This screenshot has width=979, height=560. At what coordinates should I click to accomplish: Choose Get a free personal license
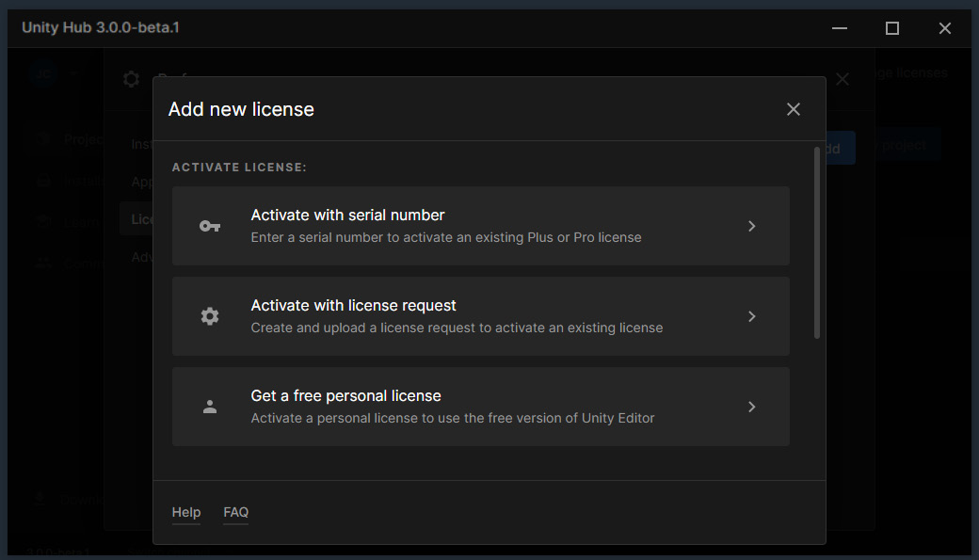(481, 407)
